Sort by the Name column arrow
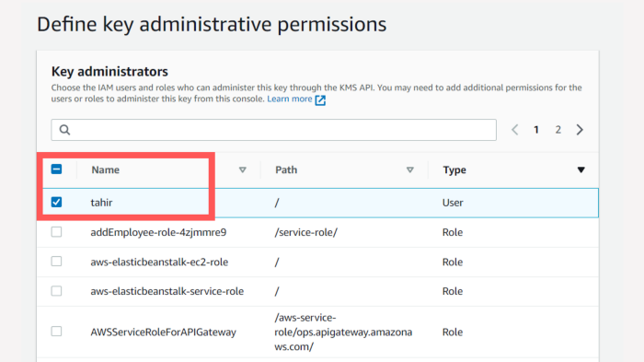644x362 pixels. click(x=242, y=169)
